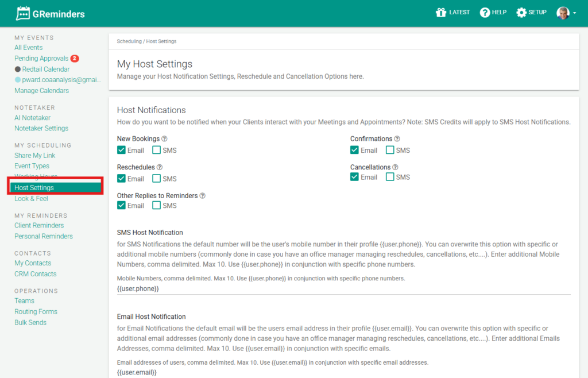Image resolution: width=588 pixels, height=378 pixels.
Task: Uncheck Email under Reschedules
Action: click(121, 179)
